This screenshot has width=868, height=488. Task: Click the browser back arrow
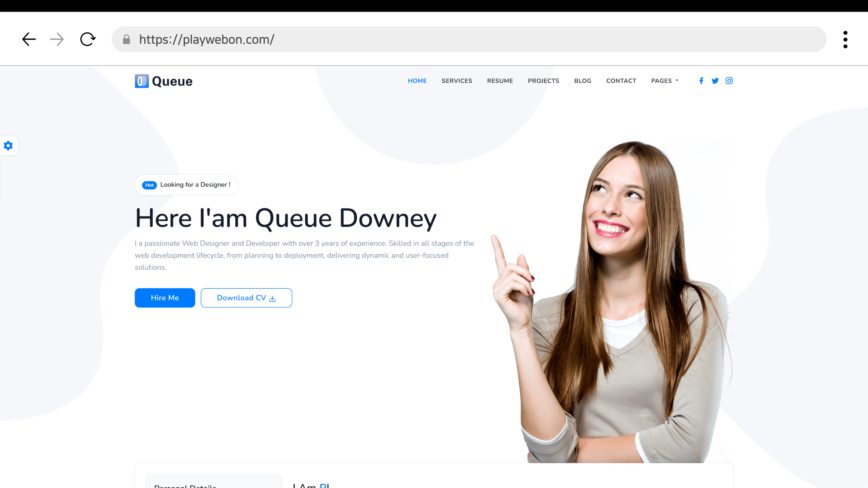pos(29,39)
